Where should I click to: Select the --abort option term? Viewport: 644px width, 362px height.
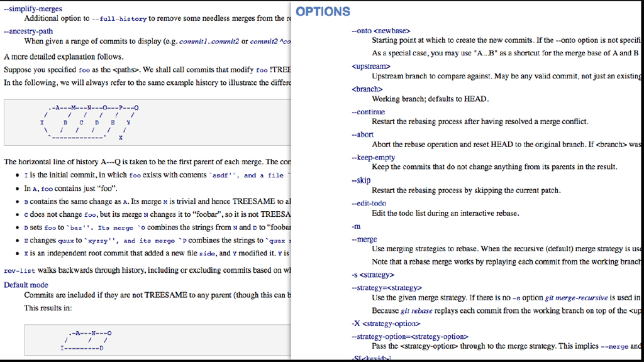[362, 134]
